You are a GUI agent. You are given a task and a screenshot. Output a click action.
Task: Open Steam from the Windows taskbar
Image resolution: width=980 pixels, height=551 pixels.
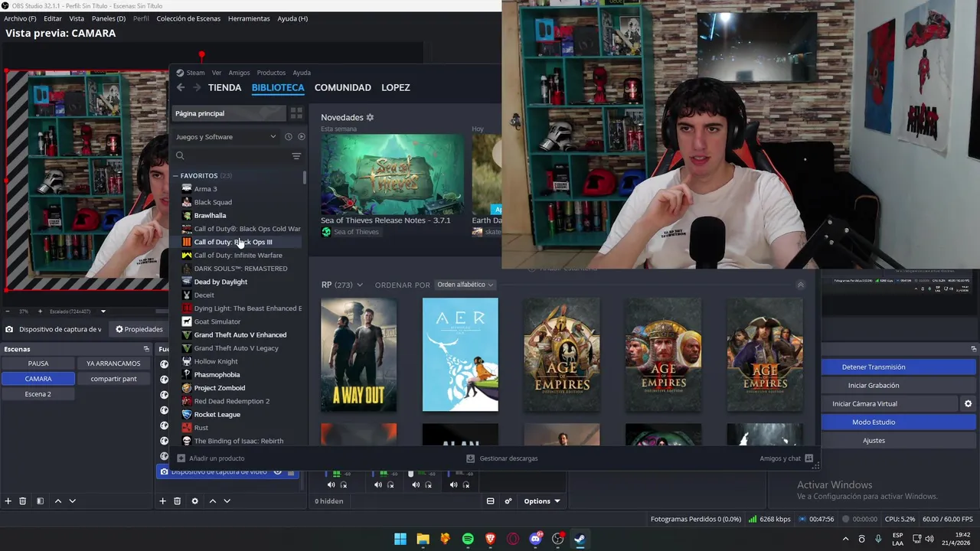580,539
